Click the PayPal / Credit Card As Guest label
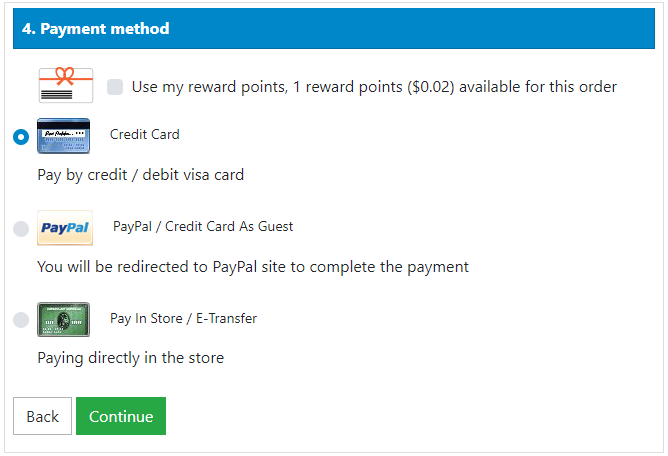 (203, 227)
